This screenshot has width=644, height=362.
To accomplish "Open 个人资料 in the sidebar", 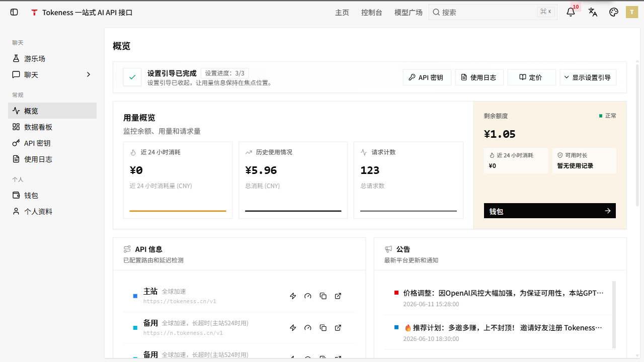I will click(x=52, y=212).
